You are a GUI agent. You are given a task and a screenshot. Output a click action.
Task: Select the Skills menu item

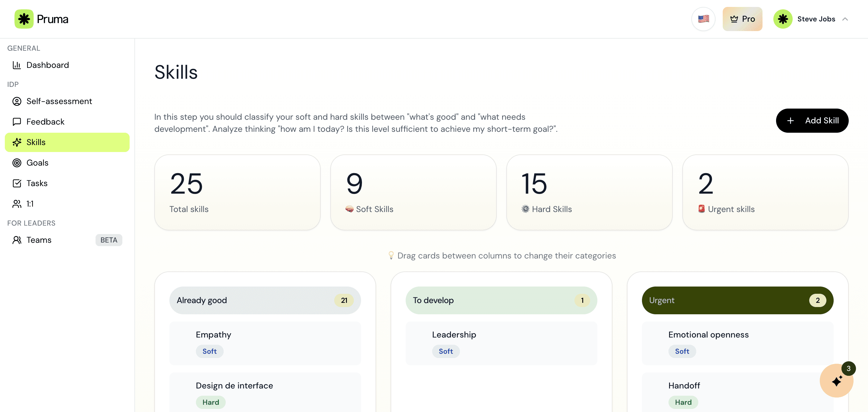click(67, 142)
